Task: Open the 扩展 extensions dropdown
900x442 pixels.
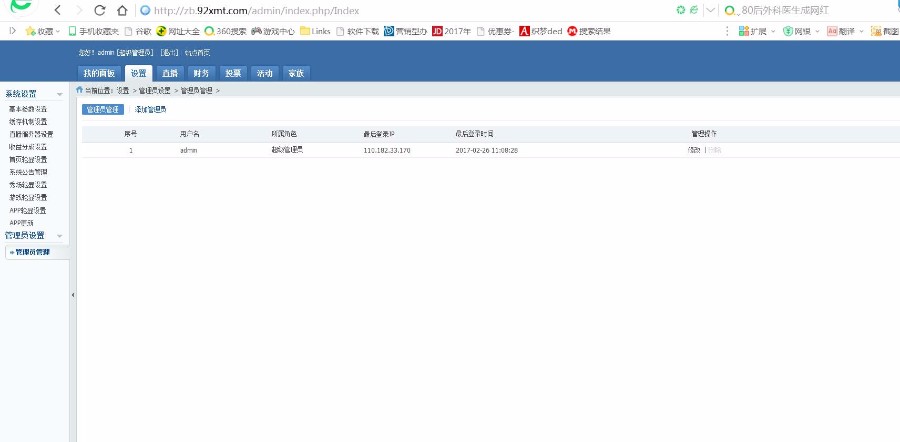Action: point(757,32)
